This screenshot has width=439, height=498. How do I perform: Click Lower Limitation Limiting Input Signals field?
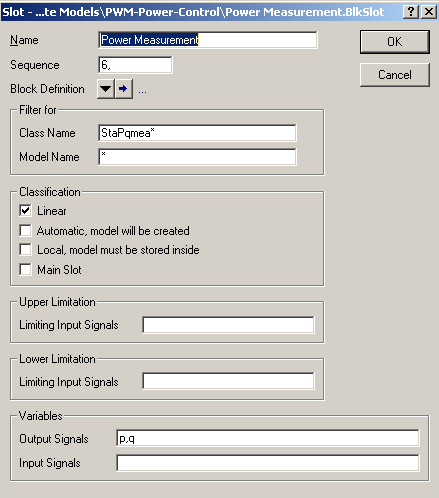point(228,381)
